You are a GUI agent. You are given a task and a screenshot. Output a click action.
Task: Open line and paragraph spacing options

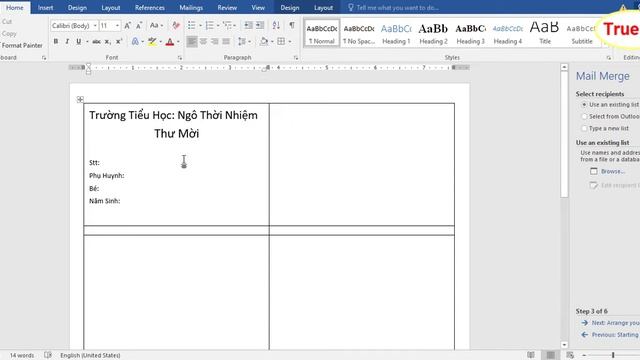click(x=242, y=41)
